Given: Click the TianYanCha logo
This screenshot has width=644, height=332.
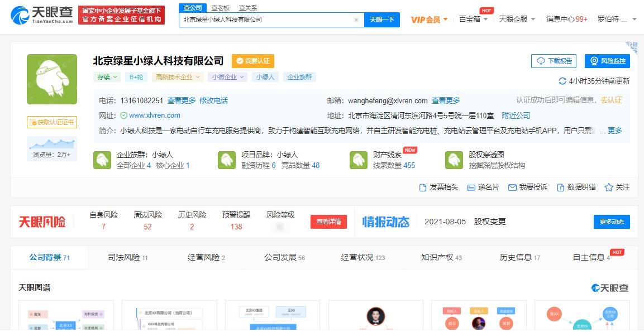Looking at the screenshot, I should coord(42,15).
